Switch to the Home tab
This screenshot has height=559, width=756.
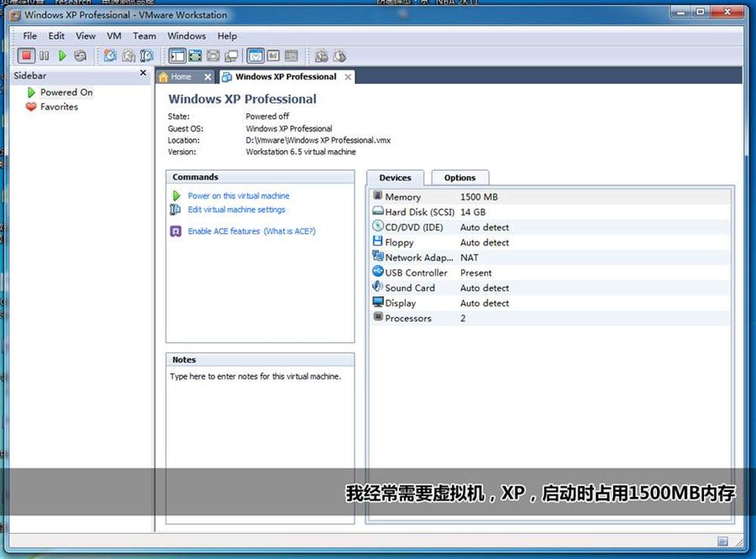[181, 76]
